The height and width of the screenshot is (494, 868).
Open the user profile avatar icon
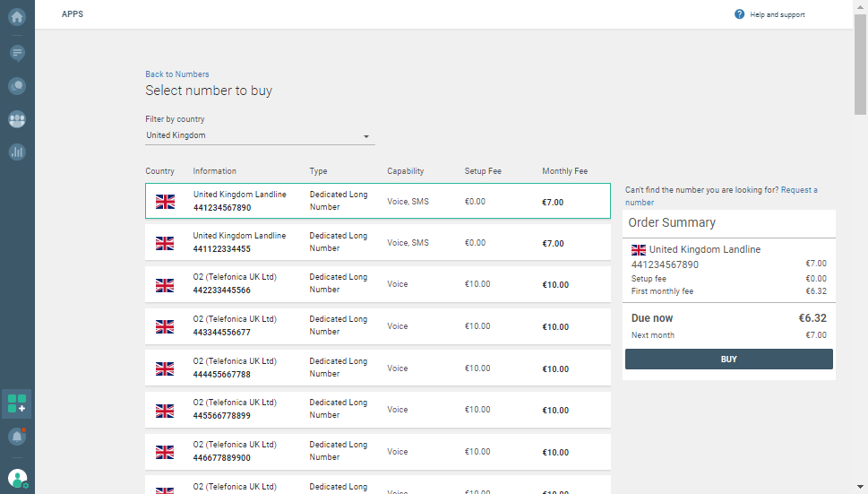click(17, 479)
